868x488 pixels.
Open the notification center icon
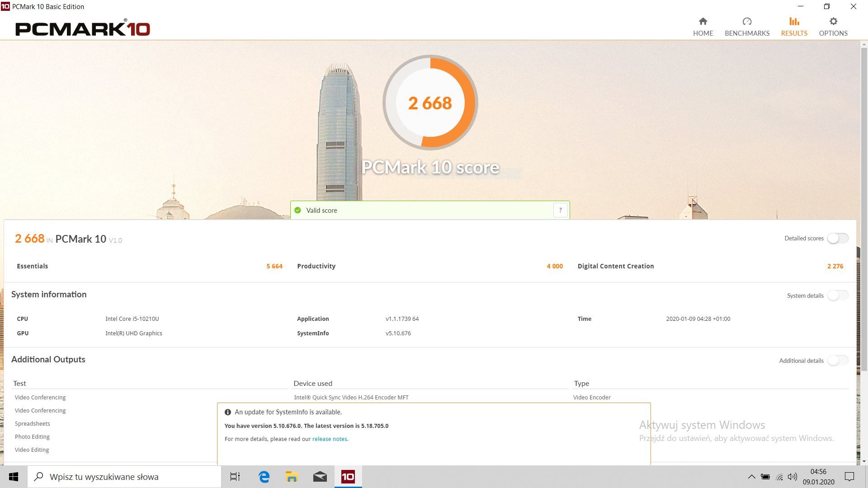click(849, 477)
